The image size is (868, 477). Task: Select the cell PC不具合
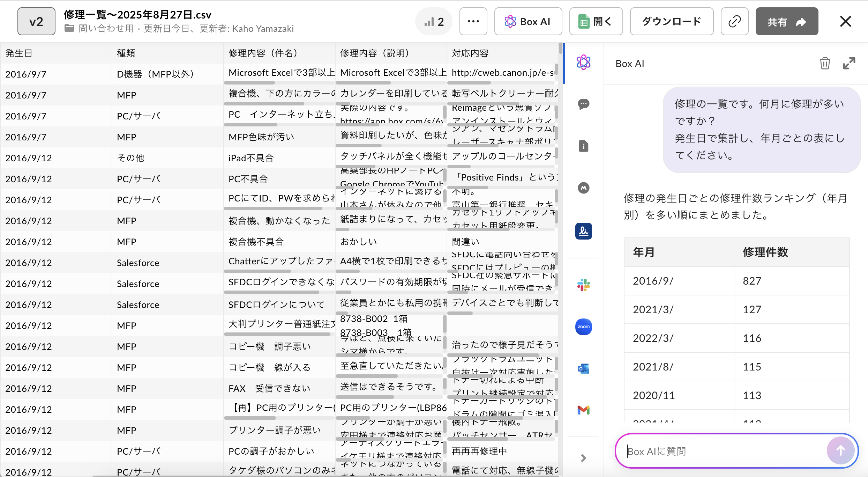click(279, 179)
